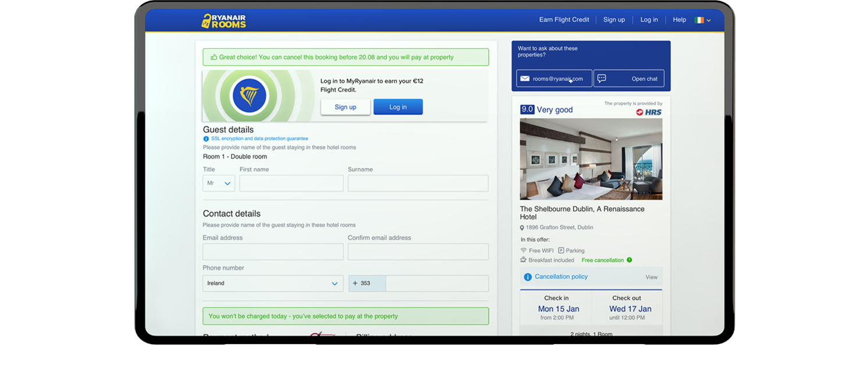Open Log in from top navigation
868x372 pixels.
(x=649, y=20)
